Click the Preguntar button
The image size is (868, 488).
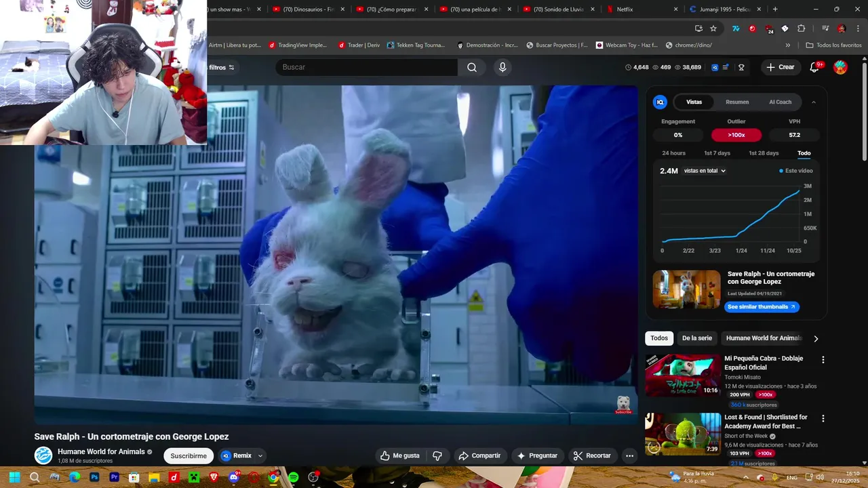537,455
